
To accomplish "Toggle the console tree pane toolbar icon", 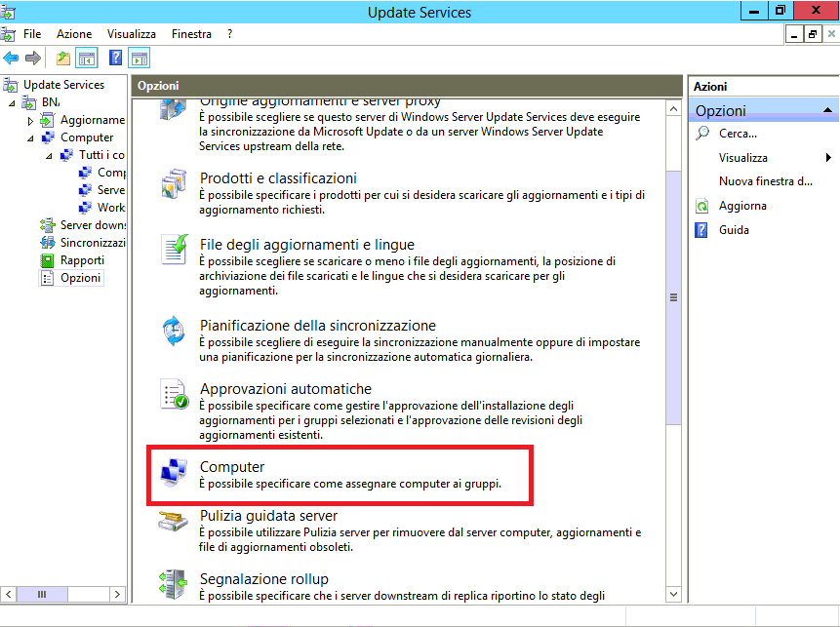I will coord(87,58).
